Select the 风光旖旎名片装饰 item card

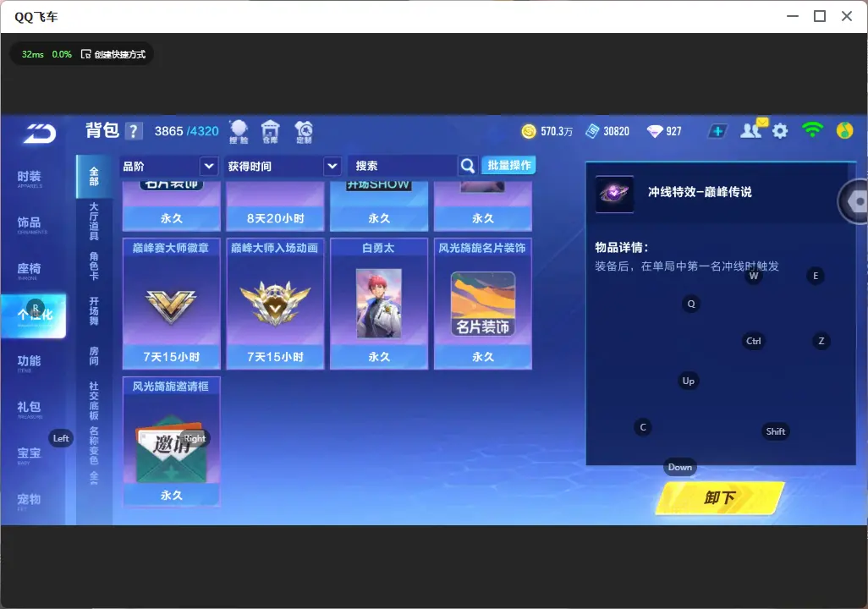(x=483, y=304)
